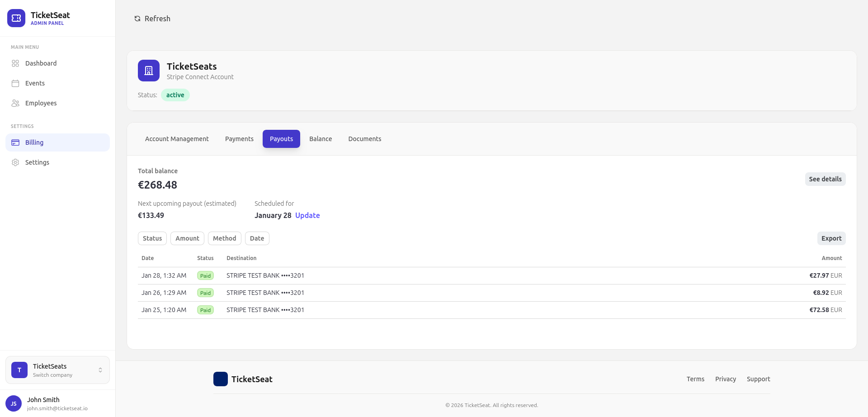Click the €133.49 upcoming payout value
Image resolution: width=868 pixels, height=417 pixels.
click(151, 215)
